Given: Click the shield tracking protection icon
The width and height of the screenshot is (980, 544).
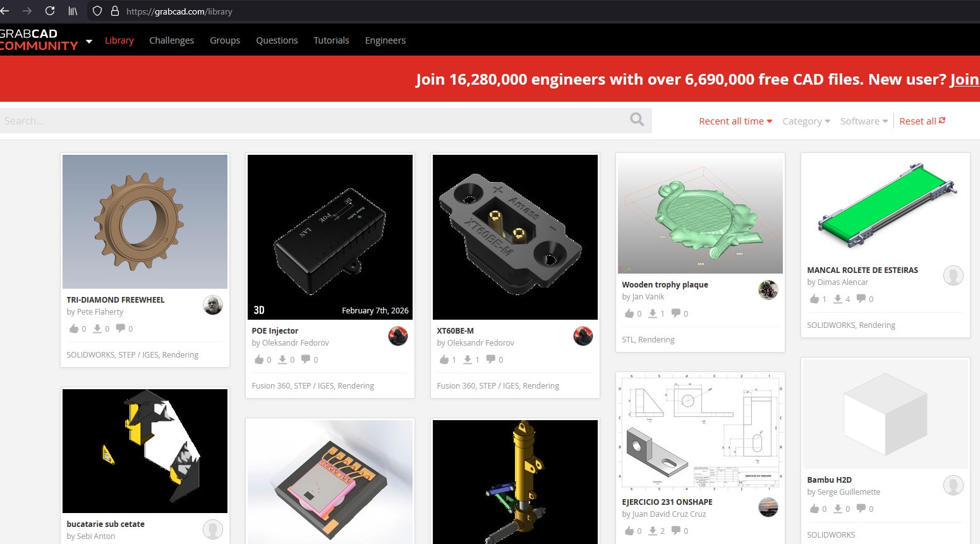Looking at the screenshot, I should 97,11.
